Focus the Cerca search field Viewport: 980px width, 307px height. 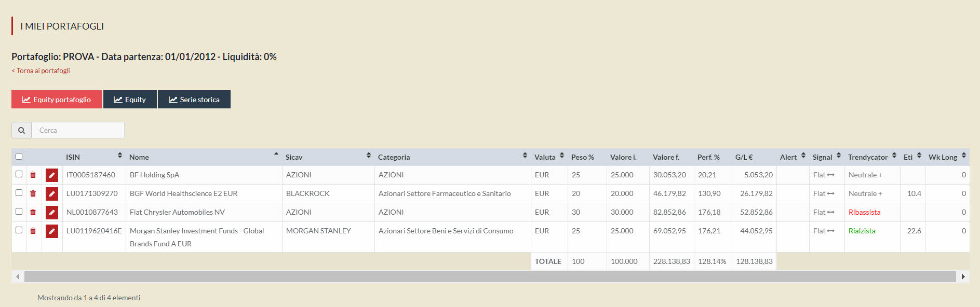pos(78,131)
